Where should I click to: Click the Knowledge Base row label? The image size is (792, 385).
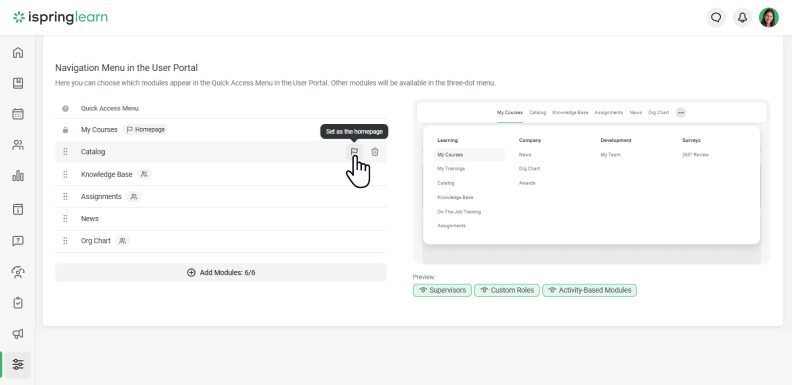point(107,174)
